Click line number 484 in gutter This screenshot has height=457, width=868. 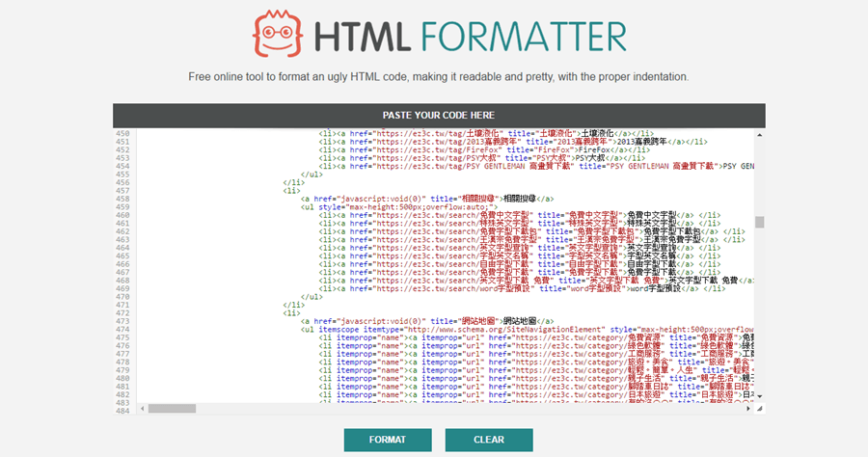coord(122,411)
